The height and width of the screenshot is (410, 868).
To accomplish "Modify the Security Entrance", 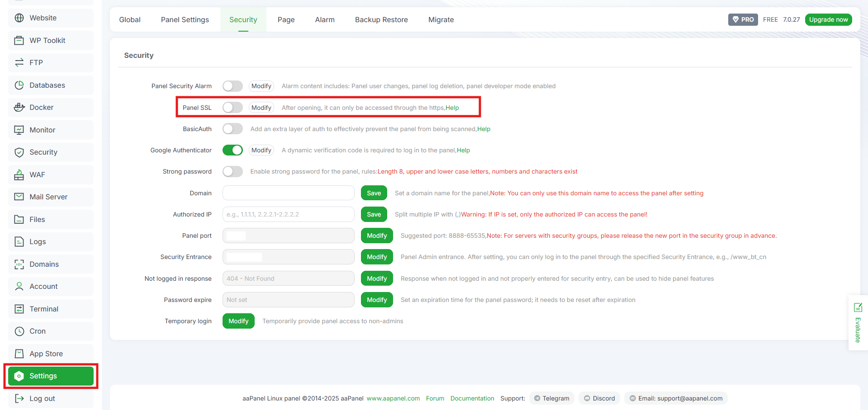I will click(377, 257).
